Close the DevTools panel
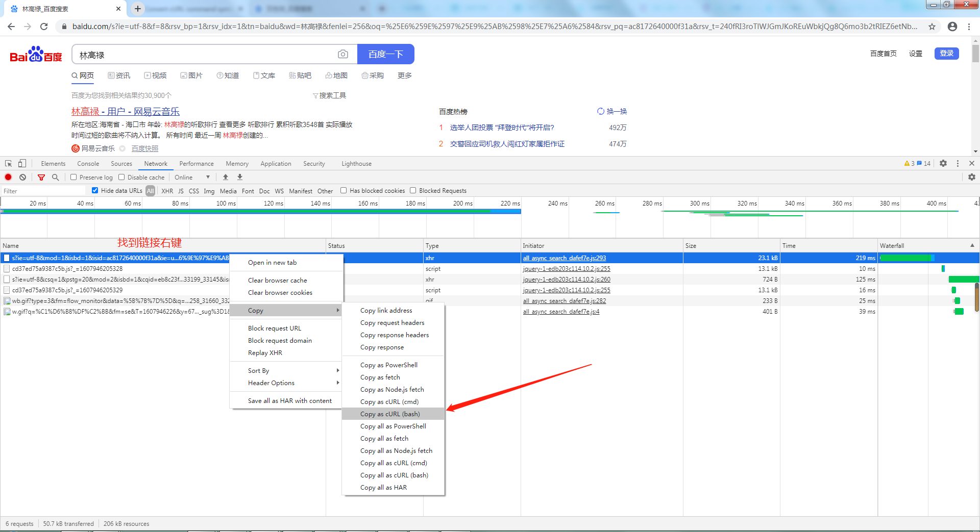 coord(972,163)
